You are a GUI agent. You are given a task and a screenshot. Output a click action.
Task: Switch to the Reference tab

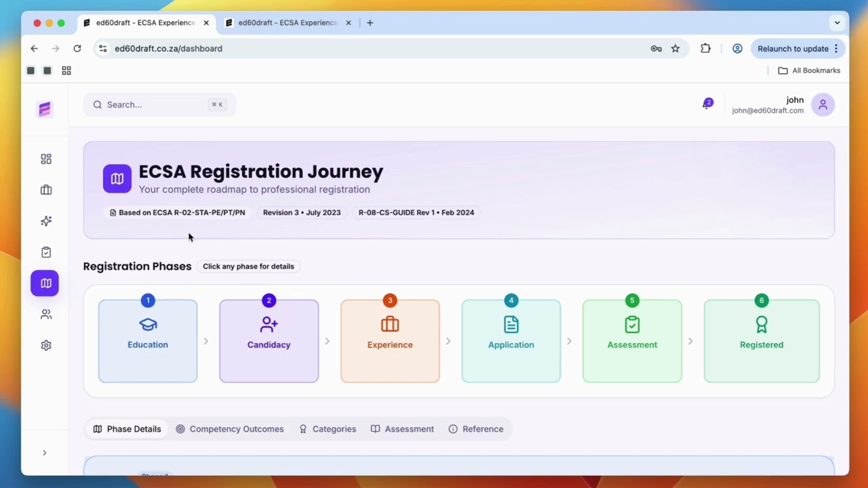click(x=476, y=429)
